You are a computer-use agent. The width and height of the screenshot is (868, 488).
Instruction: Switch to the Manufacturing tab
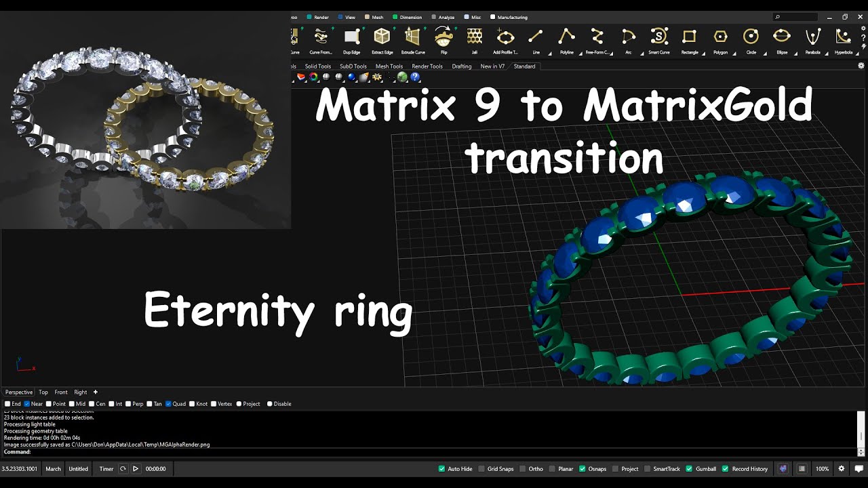(509, 17)
